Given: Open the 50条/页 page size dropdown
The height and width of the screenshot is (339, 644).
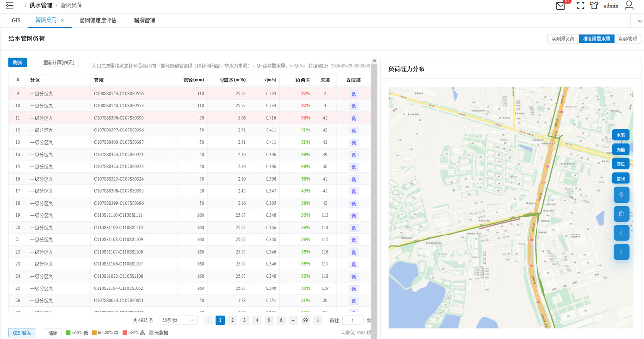Looking at the screenshot, I should pyautogui.click(x=178, y=320).
